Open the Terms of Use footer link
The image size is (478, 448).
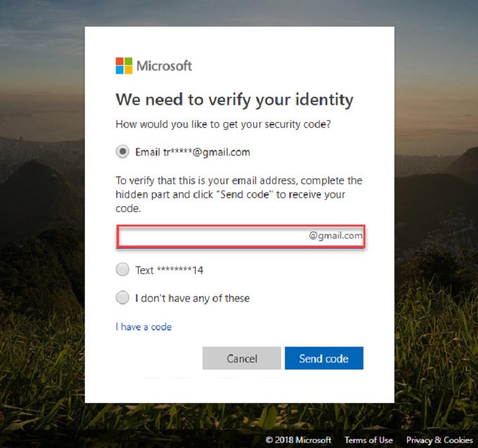(368, 440)
